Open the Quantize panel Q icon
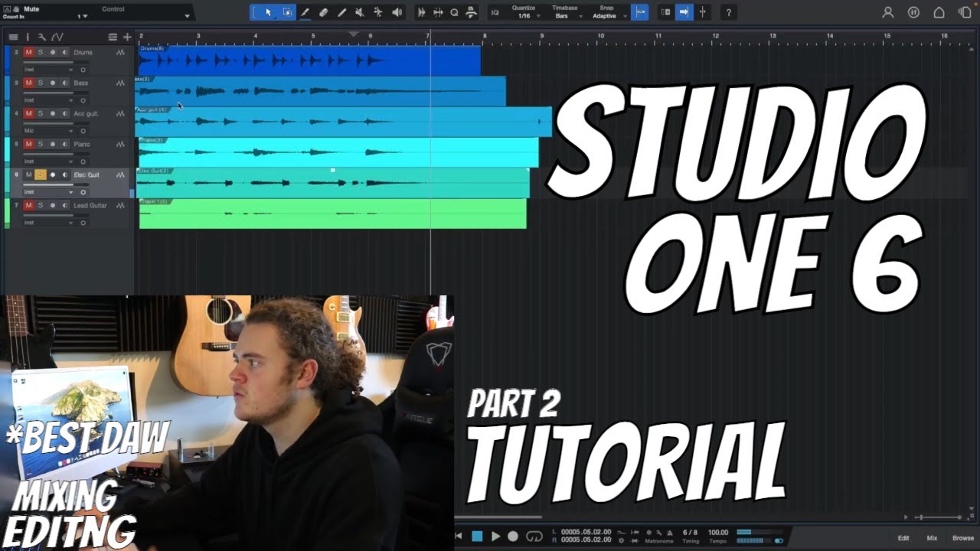The height and width of the screenshot is (551, 980). tap(454, 12)
